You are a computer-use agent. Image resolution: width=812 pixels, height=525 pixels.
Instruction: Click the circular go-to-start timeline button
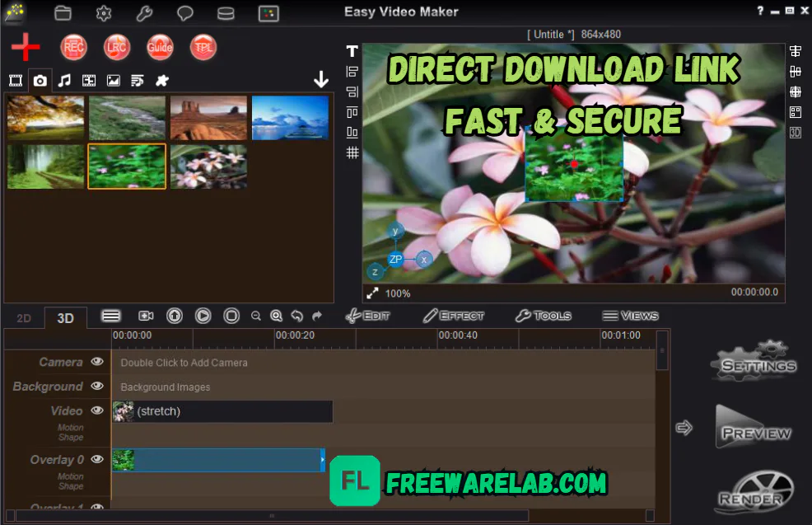pos(175,316)
